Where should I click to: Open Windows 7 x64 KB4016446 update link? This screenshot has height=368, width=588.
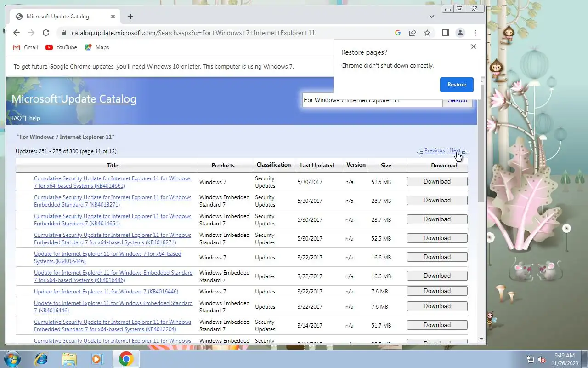107,258
